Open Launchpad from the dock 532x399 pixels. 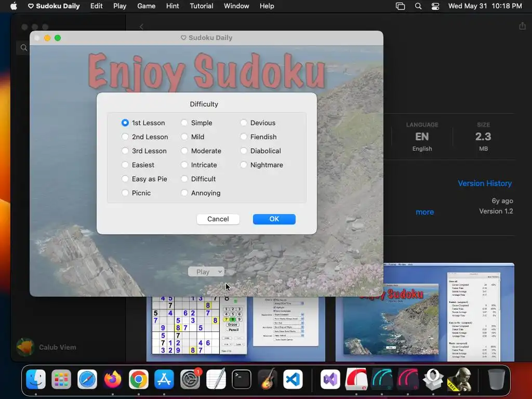[61, 379]
